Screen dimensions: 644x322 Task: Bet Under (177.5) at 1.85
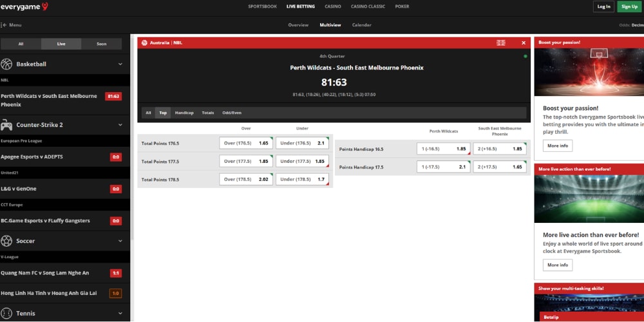302,162
